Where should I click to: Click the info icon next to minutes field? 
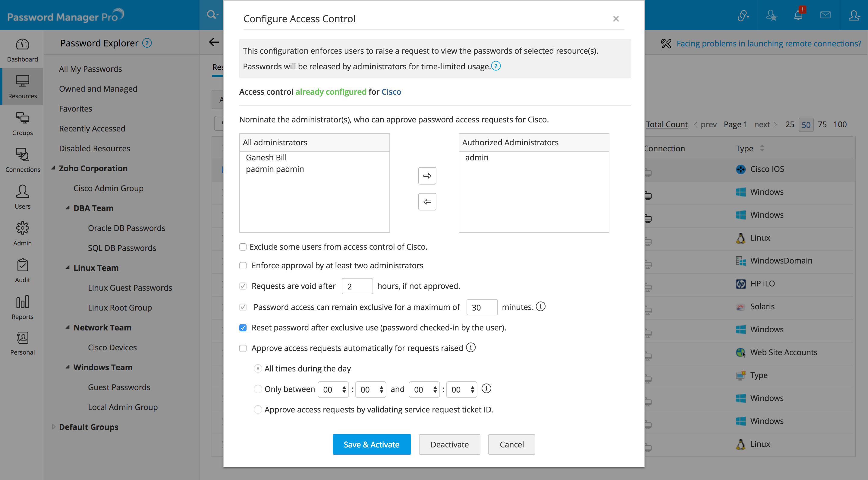pos(540,306)
